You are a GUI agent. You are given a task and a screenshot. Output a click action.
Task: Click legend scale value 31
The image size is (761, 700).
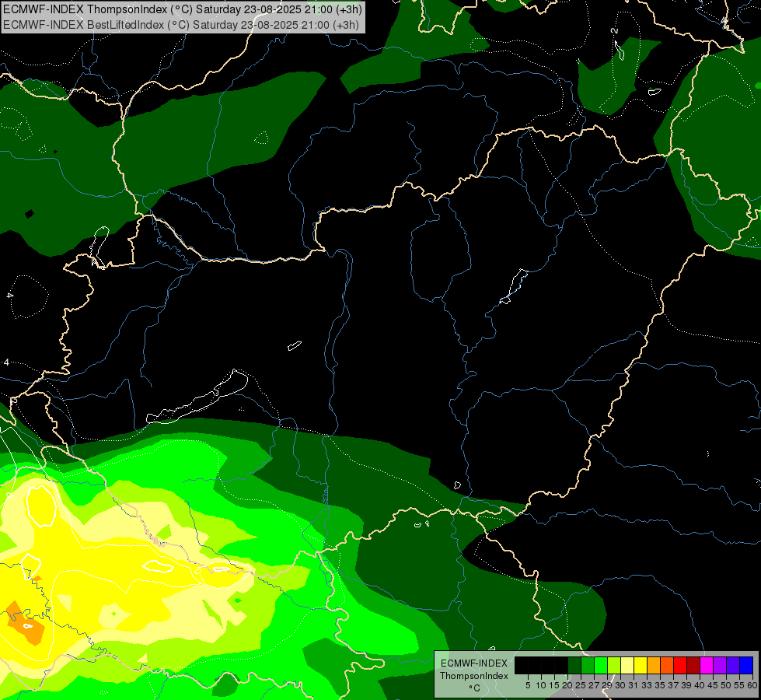(634, 685)
